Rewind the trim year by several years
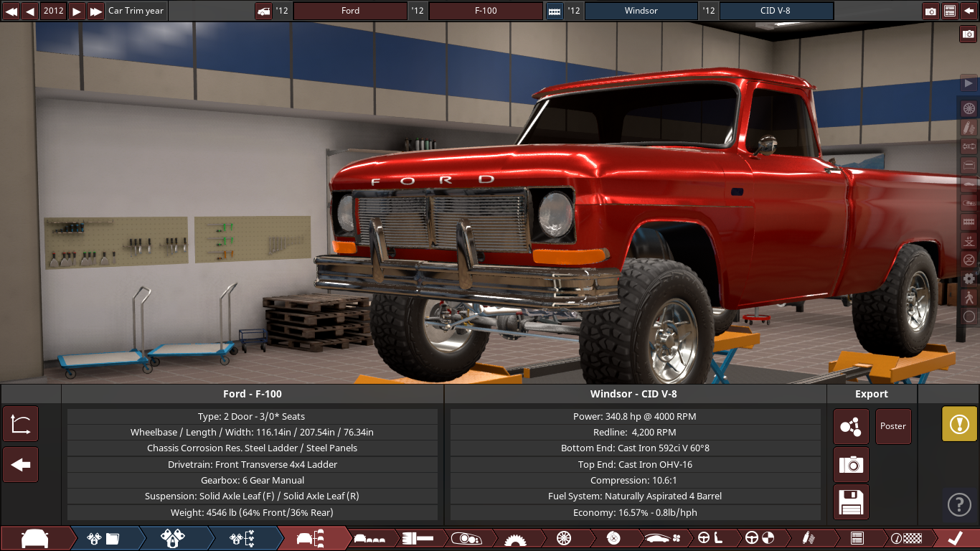Viewport: 980px width, 551px height. [11, 11]
